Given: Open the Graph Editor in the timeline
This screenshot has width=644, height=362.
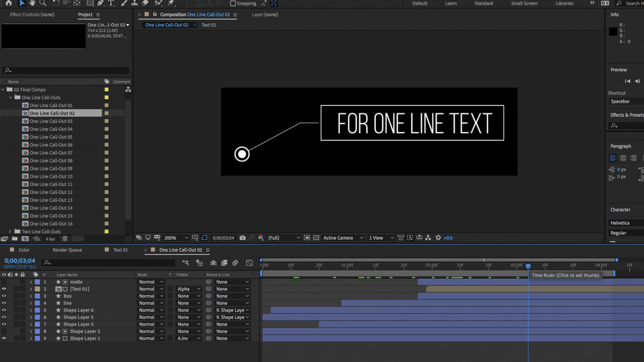Looking at the screenshot, I should point(249,263).
